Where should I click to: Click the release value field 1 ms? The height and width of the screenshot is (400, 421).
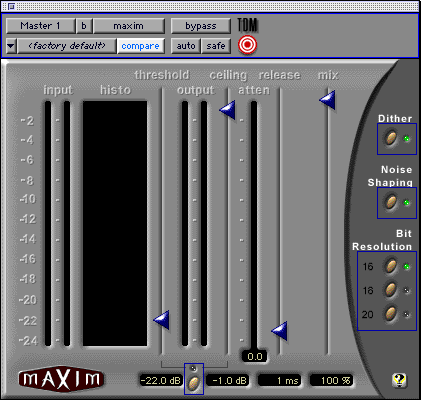(x=280, y=380)
